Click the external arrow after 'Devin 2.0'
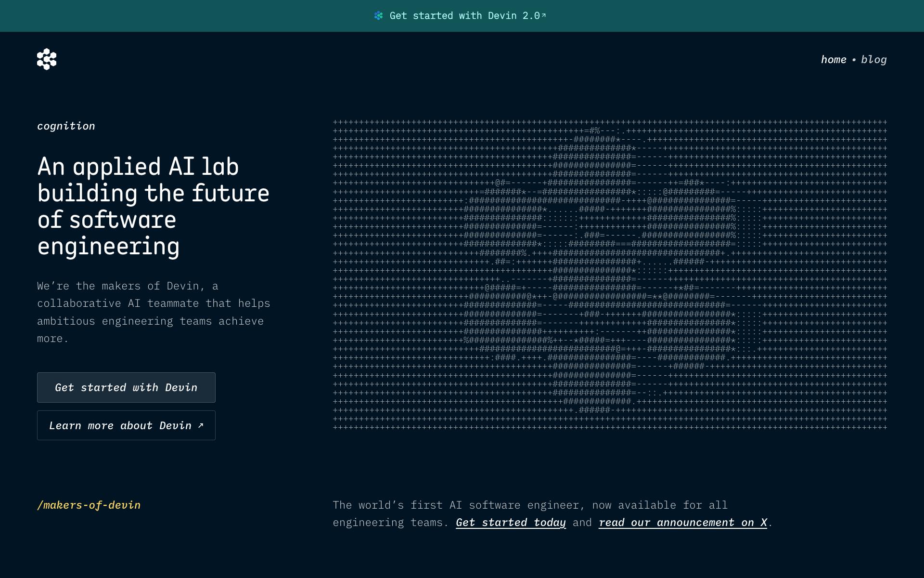924x578 pixels. pos(544,15)
